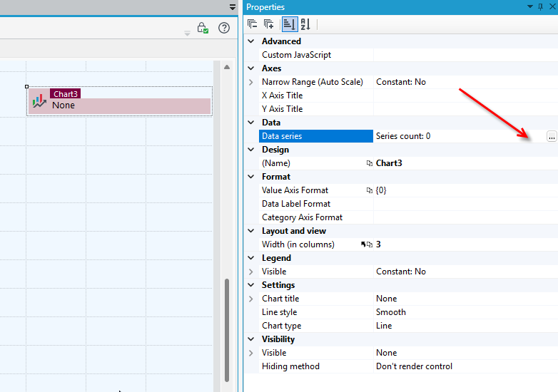
Task: Sort properties alphabetically with the A-Z icon
Action: 305,24
